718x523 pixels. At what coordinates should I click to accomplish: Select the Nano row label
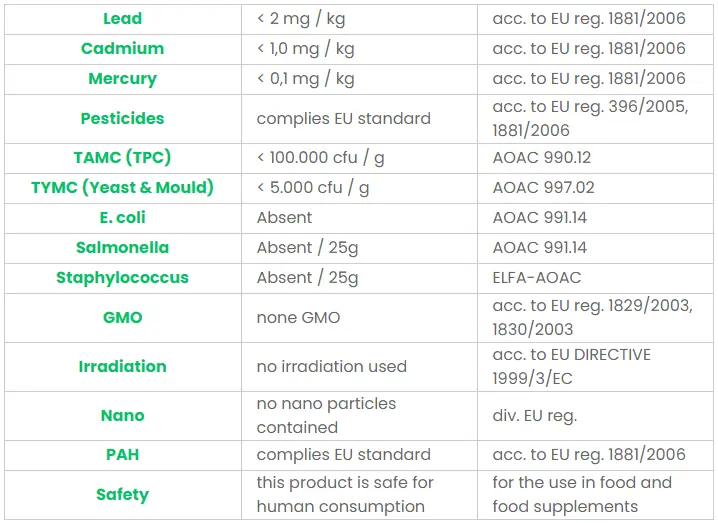point(122,415)
